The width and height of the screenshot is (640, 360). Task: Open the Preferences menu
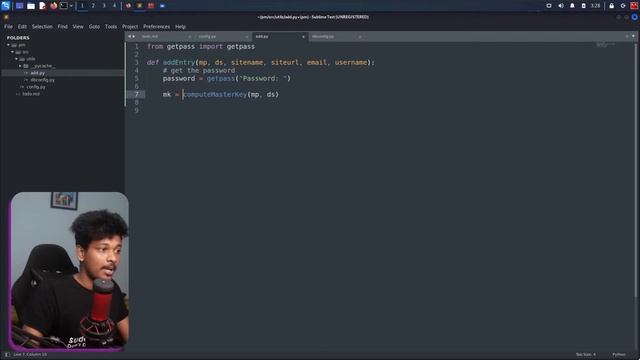[x=156, y=27]
